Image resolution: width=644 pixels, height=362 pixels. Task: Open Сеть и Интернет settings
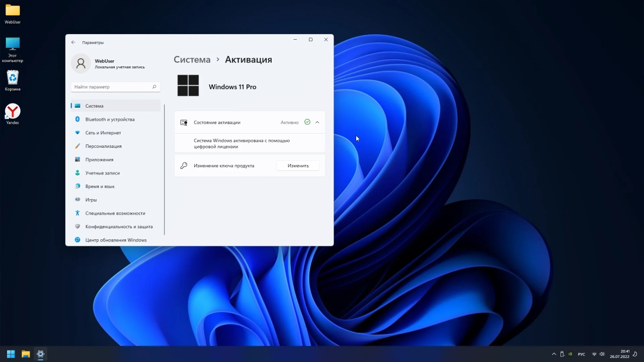[x=116, y=133]
